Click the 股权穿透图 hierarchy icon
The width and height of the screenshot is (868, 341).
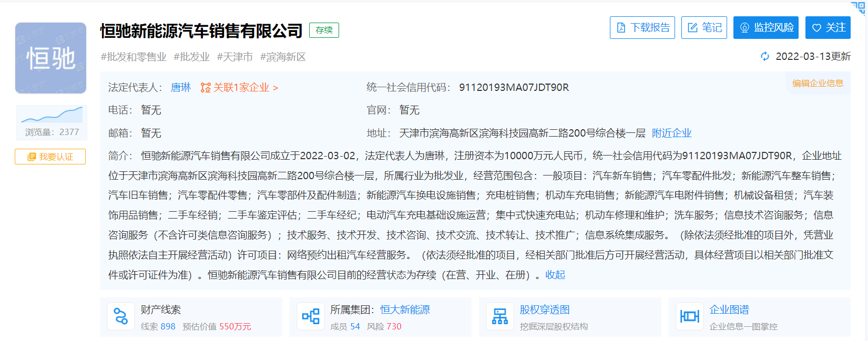pyautogui.click(x=500, y=316)
